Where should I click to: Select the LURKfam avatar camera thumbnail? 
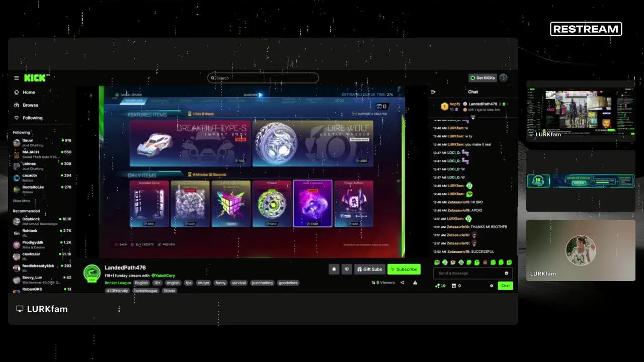tap(581, 250)
